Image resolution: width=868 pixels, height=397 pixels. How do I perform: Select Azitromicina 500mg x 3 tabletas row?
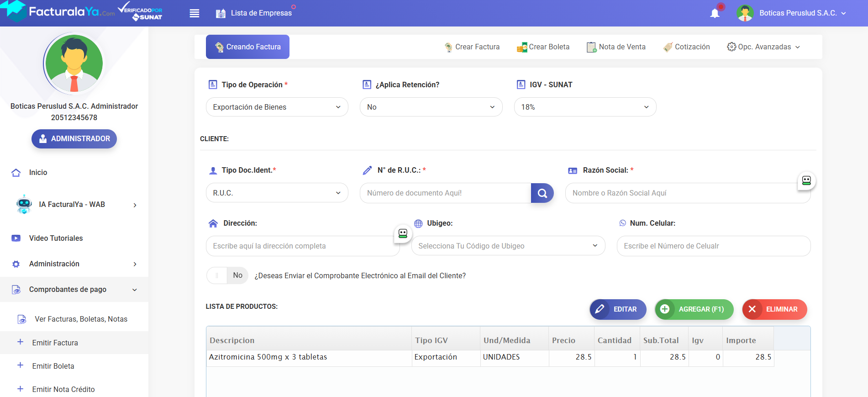pos(490,358)
